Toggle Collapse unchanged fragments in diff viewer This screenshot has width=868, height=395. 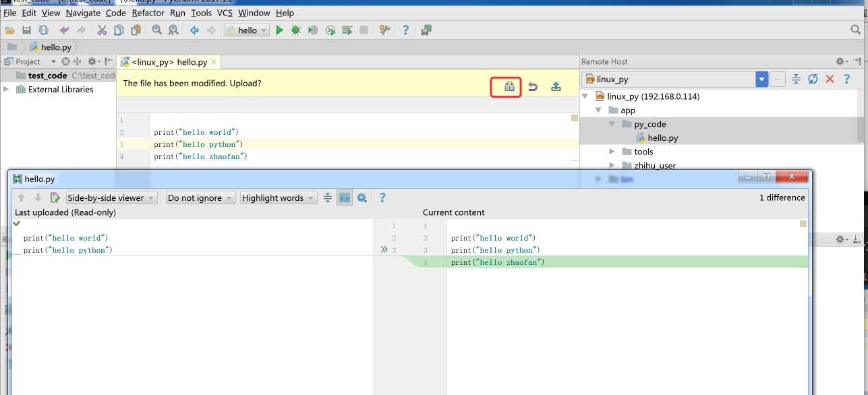328,197
